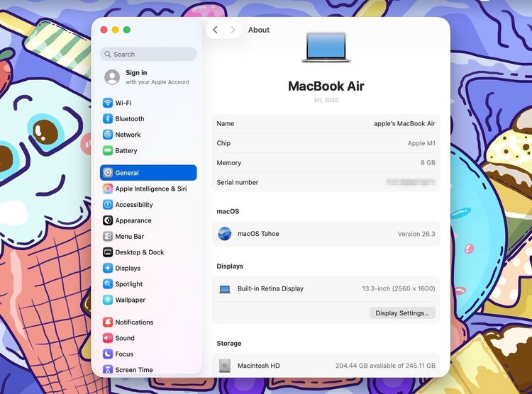This screenshot has width=532, height=394.
Task: Select the Network globe icon
Action: (x=108, y=135)
